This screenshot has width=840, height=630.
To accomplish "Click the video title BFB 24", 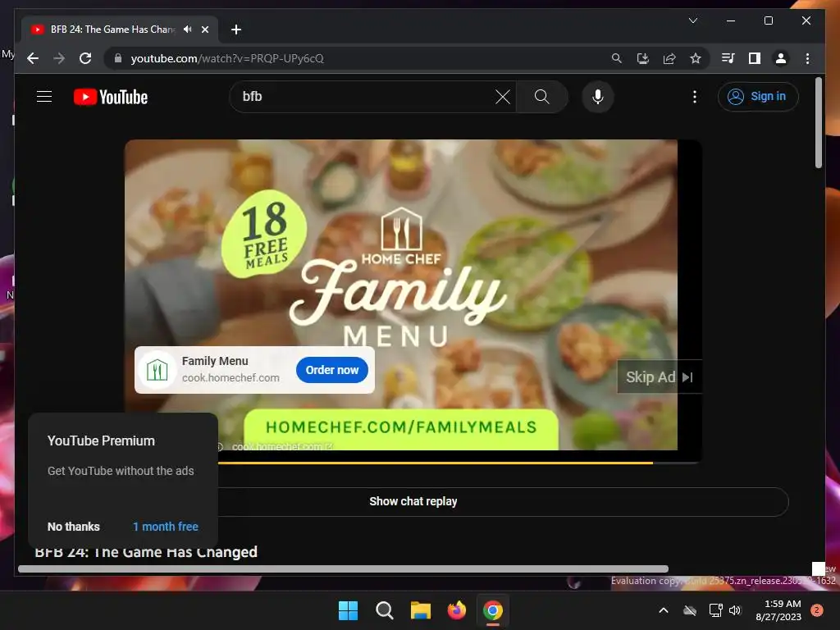I will (x=146, y=552).
